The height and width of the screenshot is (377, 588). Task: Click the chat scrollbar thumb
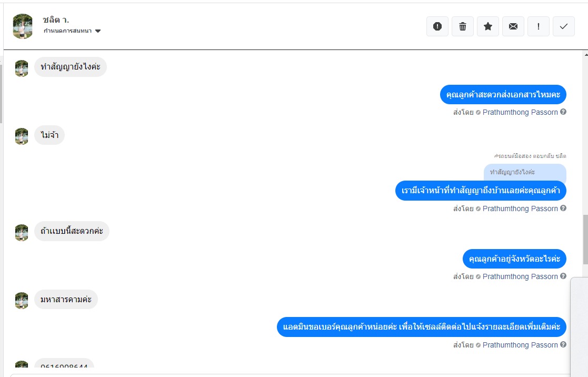(585, 240)
